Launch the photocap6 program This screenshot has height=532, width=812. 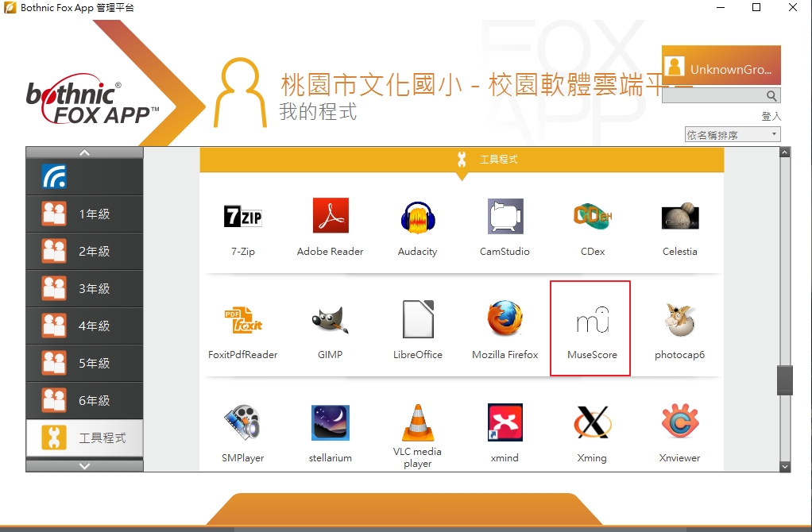[x=680, y=319]
